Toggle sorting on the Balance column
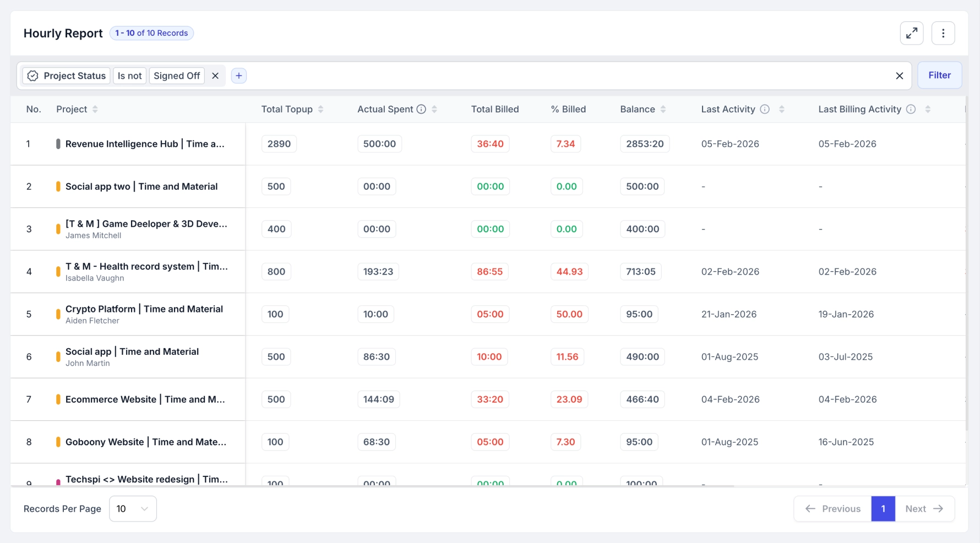The width and height of the screenshot is (980, 543). click(x=663, y=109)
